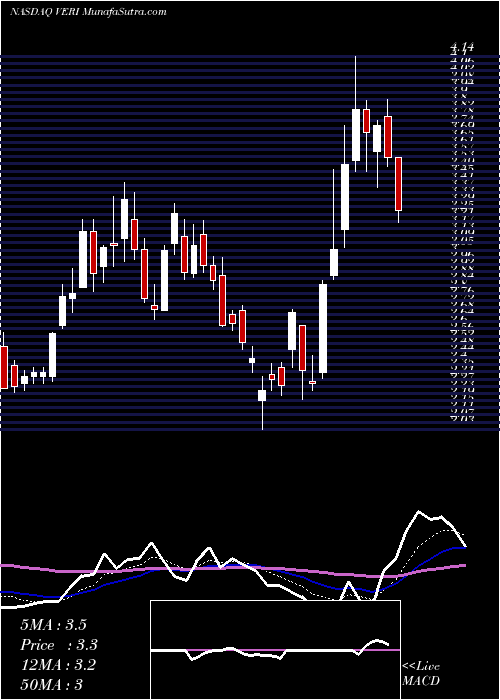Click the Price : 3.3 value
Viewport: 500px width, 700px height.
[59, 645]
